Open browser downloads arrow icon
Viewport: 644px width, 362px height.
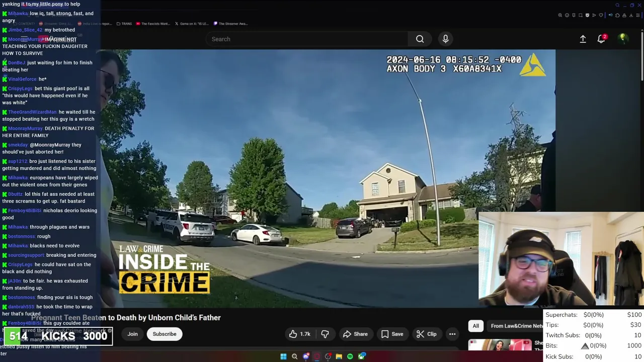pos(631,15)
